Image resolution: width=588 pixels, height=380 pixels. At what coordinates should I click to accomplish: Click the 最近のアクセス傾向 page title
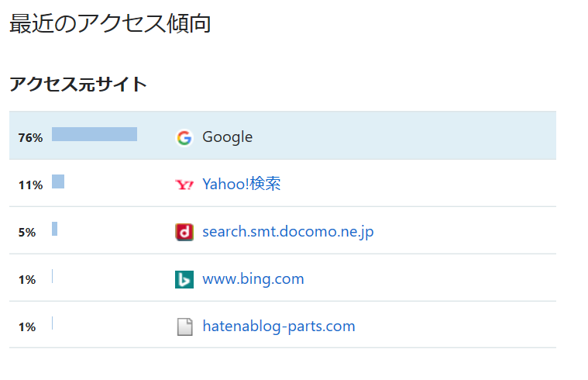click(110, 24)
